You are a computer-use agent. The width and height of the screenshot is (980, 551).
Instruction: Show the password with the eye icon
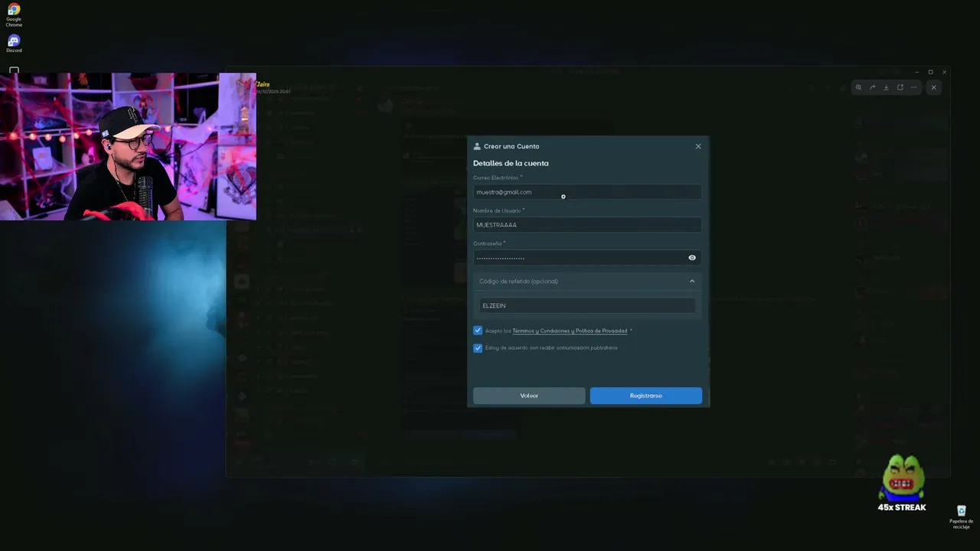point(692,258)
